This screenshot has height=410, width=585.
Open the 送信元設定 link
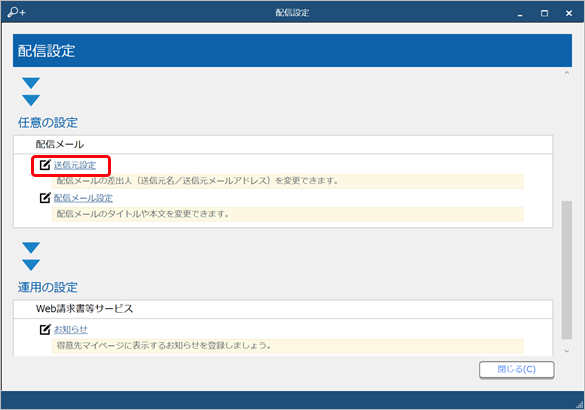(x=75, y=165)
